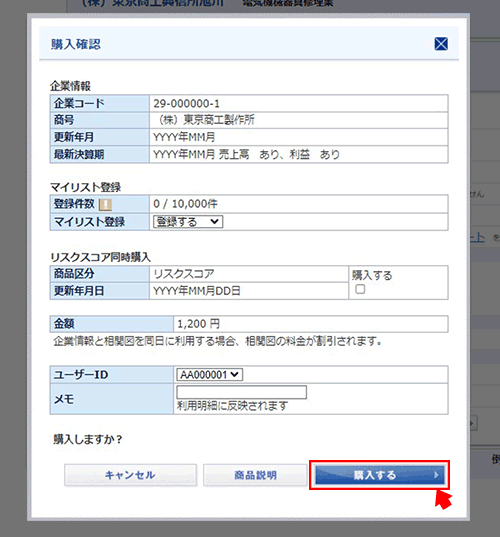Open 商品説明 product description
This screenshot has width=500, height=537.
point(255,475)
